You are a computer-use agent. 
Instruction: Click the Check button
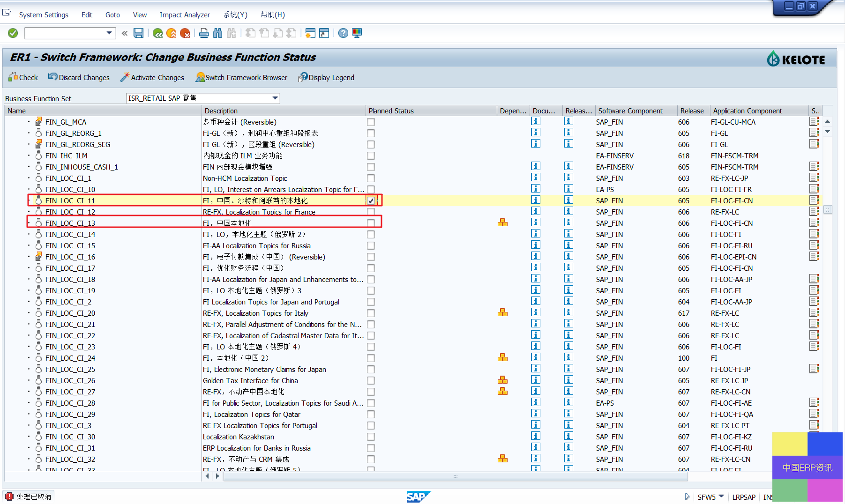click(23, 77)
